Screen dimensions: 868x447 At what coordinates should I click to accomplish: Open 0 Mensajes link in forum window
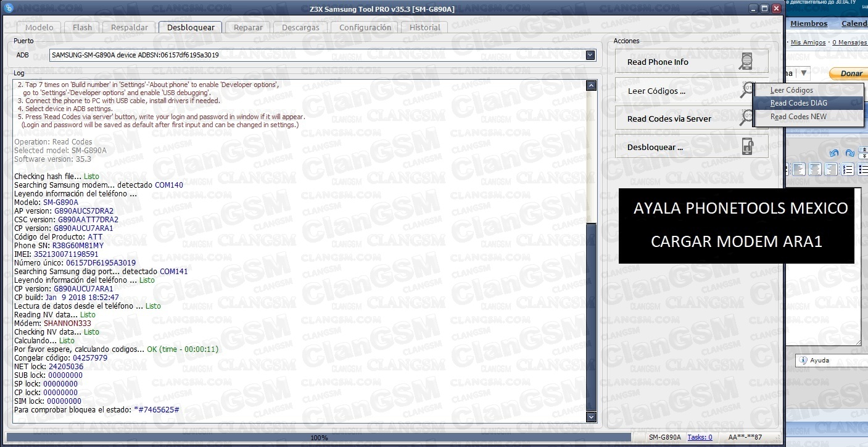850,43
